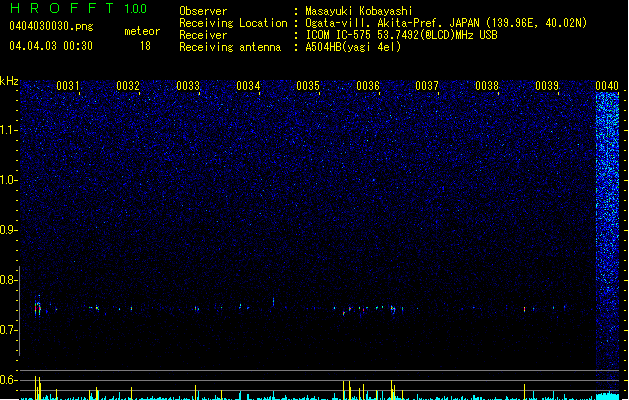The width and height of the screenshot is (629, 400).
Task: Click time marker 0031
Action: [x=68, y=86]
